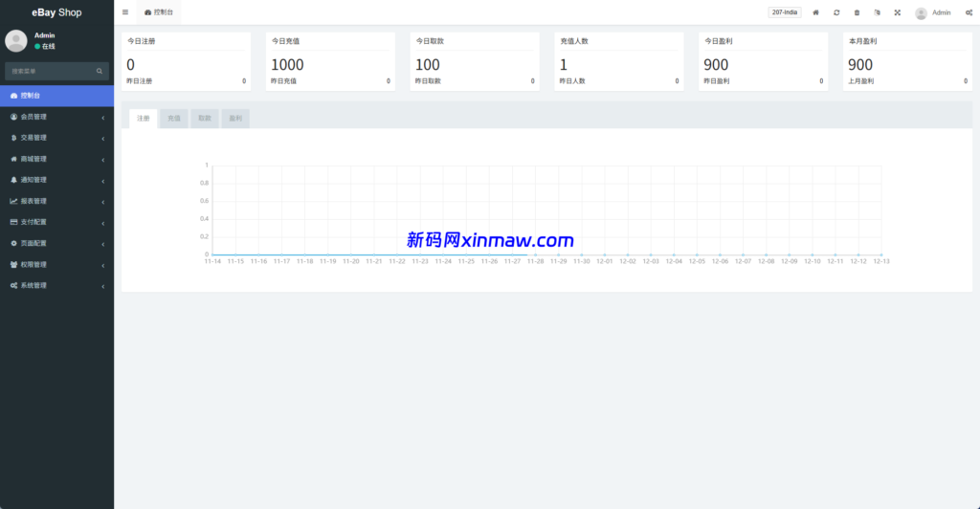Click the 权限管理 users icon
This screenshot has width=980, height=509.
[x=13, y=265]
